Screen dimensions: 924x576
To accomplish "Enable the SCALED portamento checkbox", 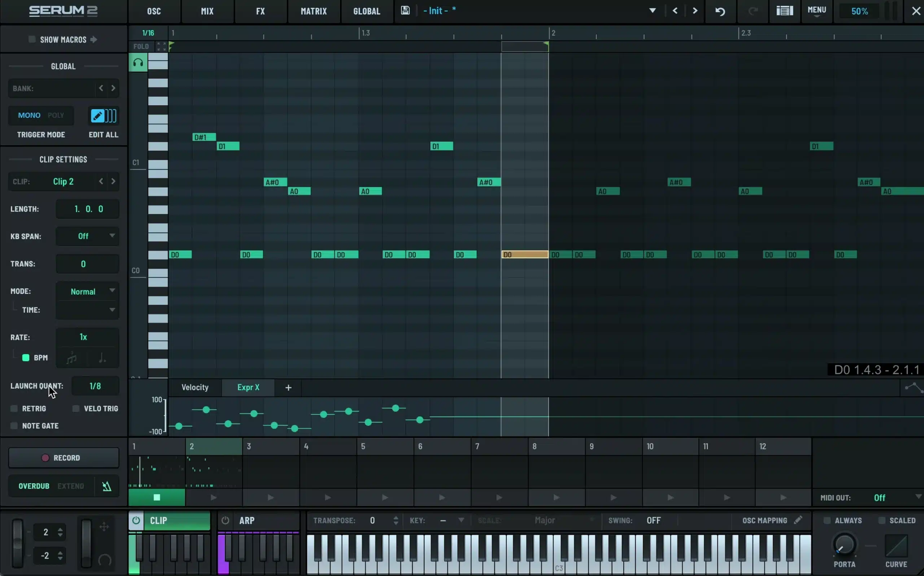I will click(882, 520).
